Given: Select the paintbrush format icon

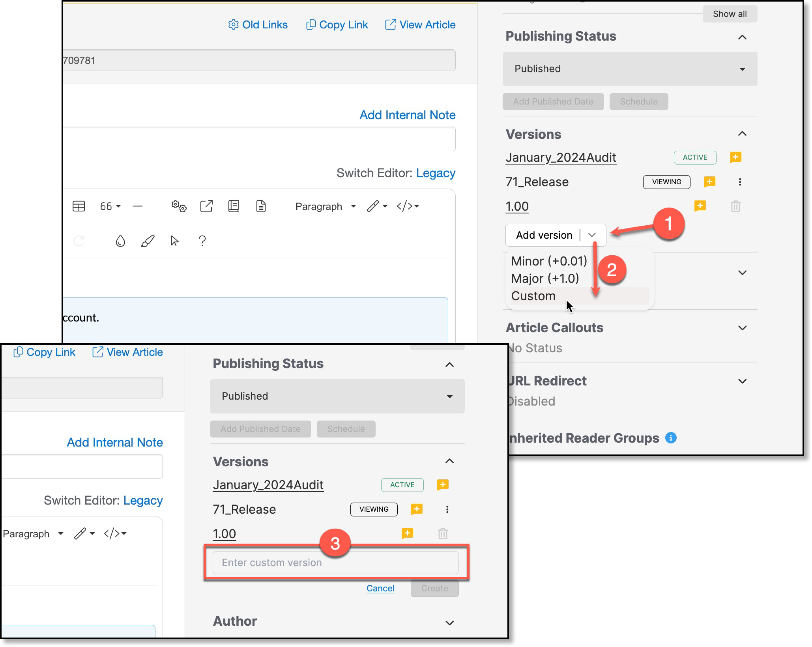Looking at the screenshot, I should 148,241.
